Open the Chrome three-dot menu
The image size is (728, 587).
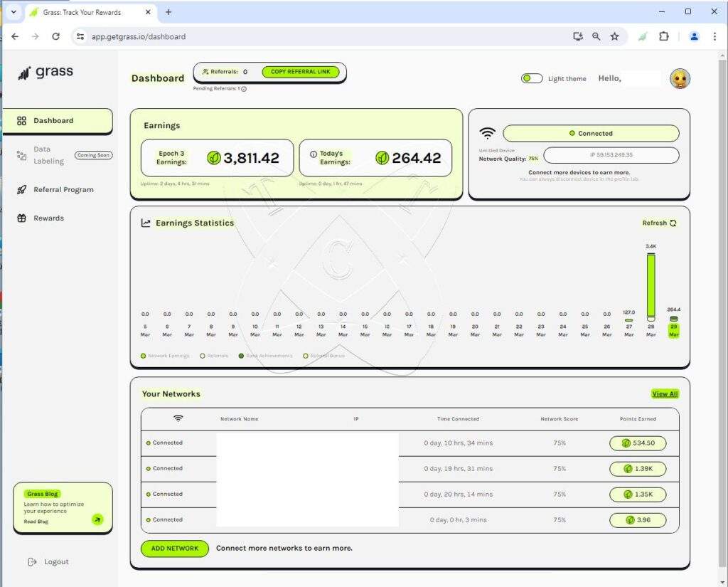pyautogui.click(x=714, y=37)
